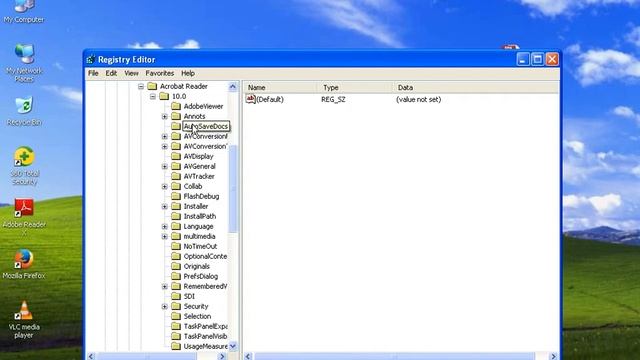This screenshot has width=640, height=360.
Task: Click the (value not set) data cell
Action: point(418,99)
